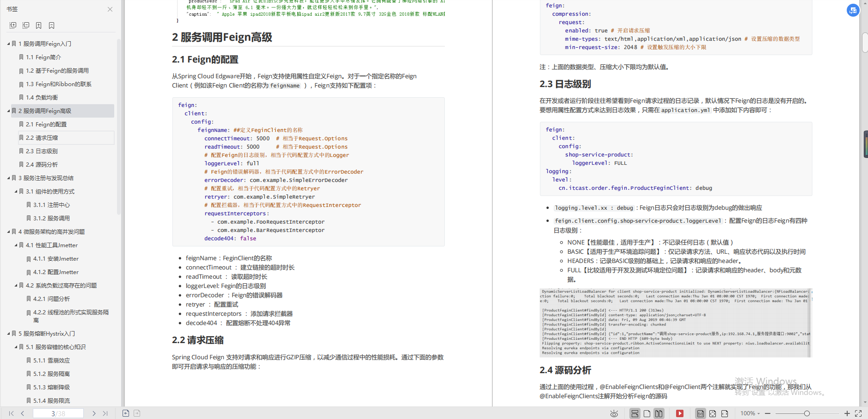
Task: Enter full screen mode
Action: click(x=858, y=413)
